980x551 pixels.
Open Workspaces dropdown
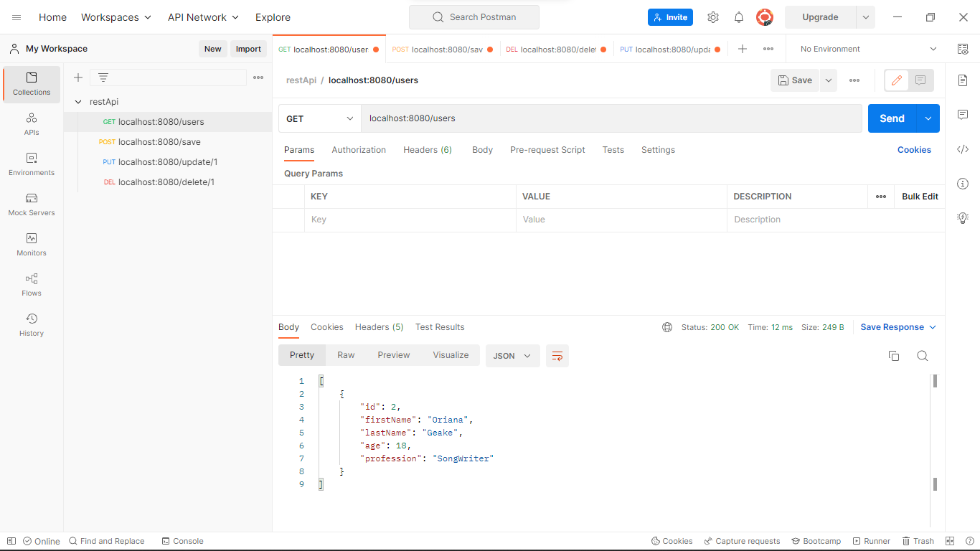click(116, 17)
